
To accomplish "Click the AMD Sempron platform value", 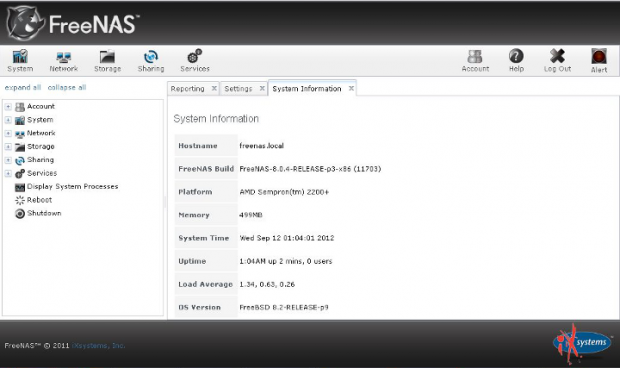I will (284, 192).
